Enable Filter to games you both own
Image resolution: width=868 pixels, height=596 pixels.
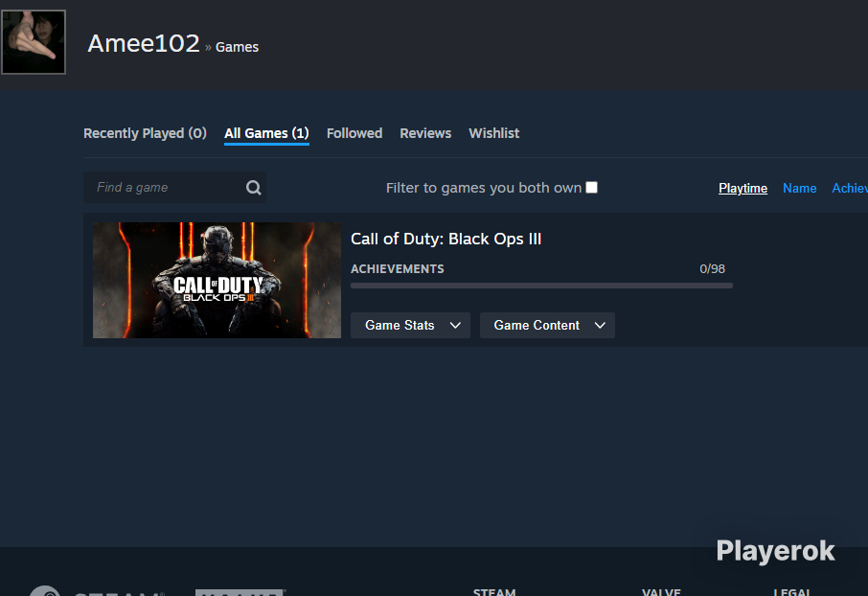[592, 187]
